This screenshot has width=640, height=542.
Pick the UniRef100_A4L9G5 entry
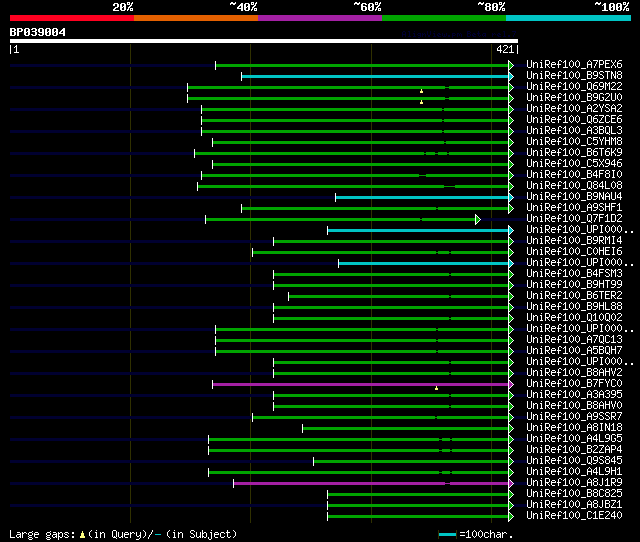(x=574, y=439)
